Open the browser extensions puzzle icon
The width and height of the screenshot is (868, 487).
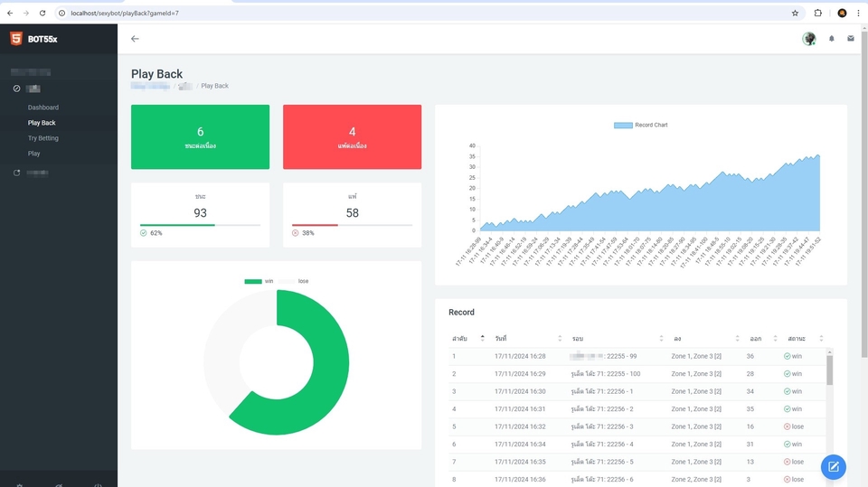pos(818,14)
